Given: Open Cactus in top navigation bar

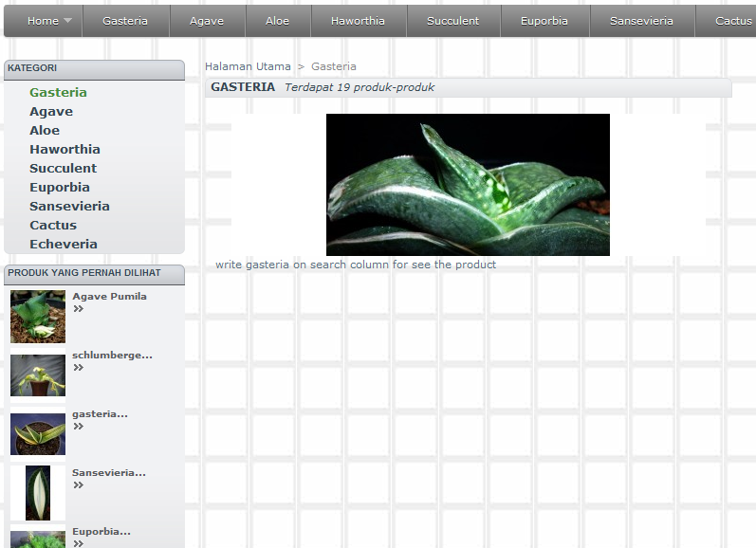Looking at the screenshot, I should (733, 21).
